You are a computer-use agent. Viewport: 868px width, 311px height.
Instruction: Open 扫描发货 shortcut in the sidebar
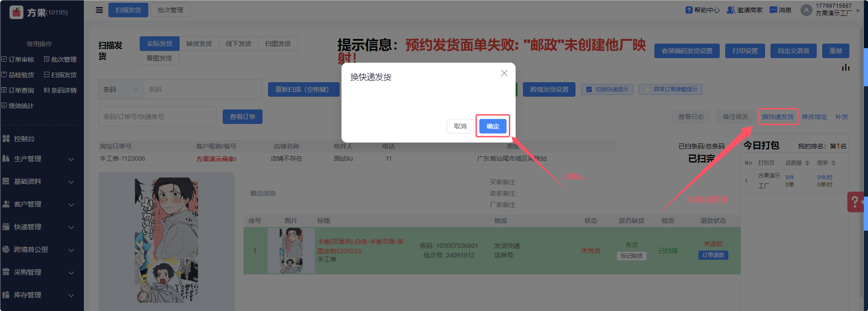pos(60,75)
